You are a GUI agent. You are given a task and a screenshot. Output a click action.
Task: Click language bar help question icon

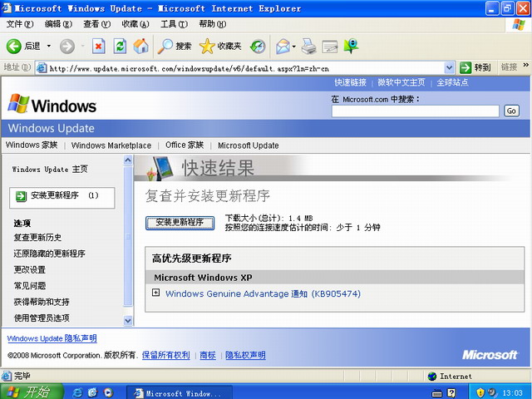coord(451,393)
